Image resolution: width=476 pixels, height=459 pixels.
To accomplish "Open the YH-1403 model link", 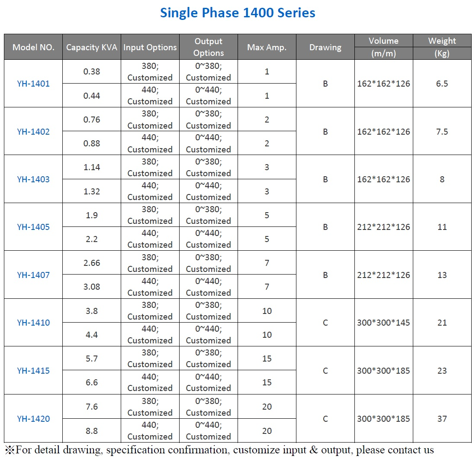I will point(33,179).
